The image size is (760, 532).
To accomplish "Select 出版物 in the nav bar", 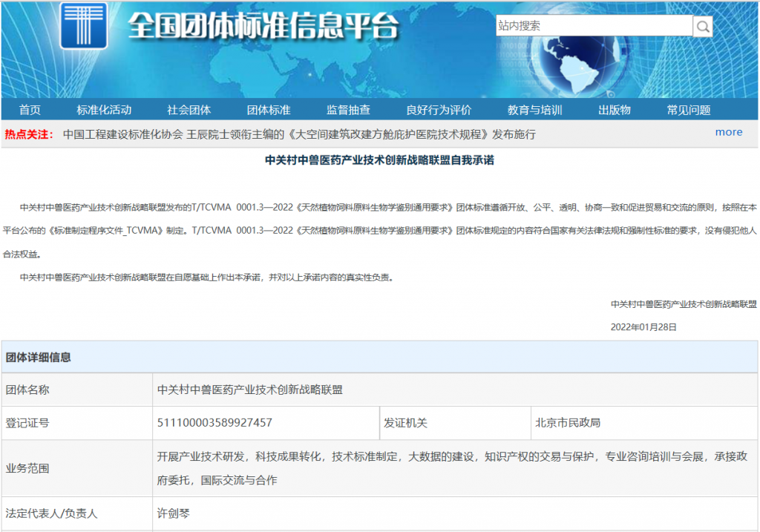I will (x=614, y=110).
